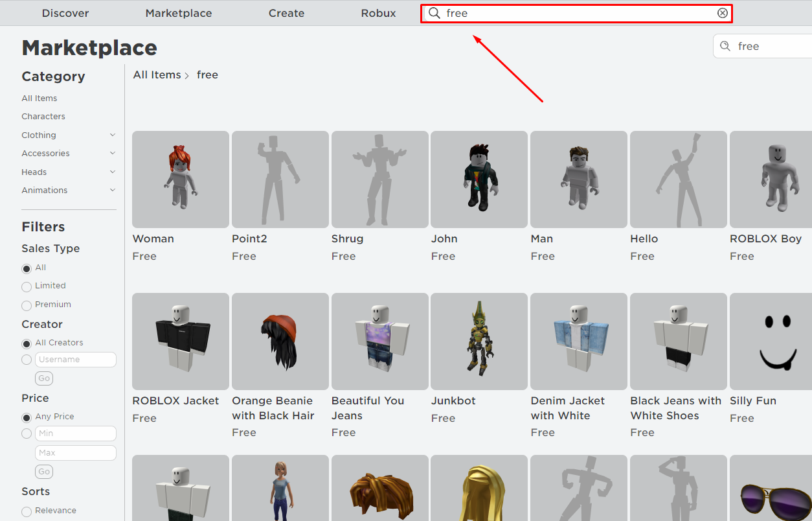812x521 pixels.
Task: Open the Characters category link
Action: coord(43,117)
